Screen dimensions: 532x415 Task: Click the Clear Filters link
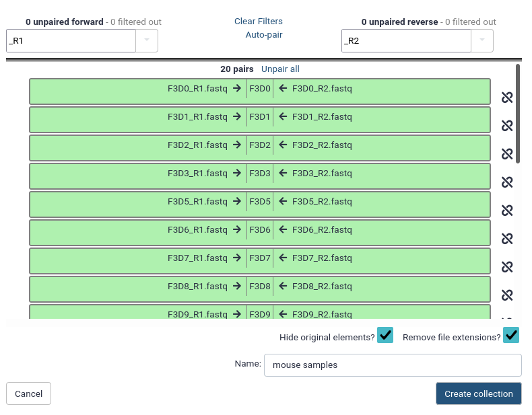pos(259,22)
